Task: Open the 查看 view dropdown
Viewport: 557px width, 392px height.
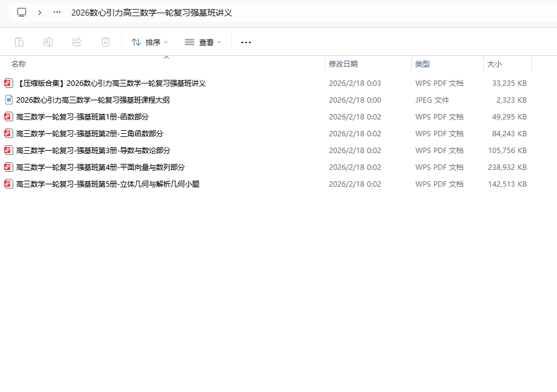Action: click(203, 42)
